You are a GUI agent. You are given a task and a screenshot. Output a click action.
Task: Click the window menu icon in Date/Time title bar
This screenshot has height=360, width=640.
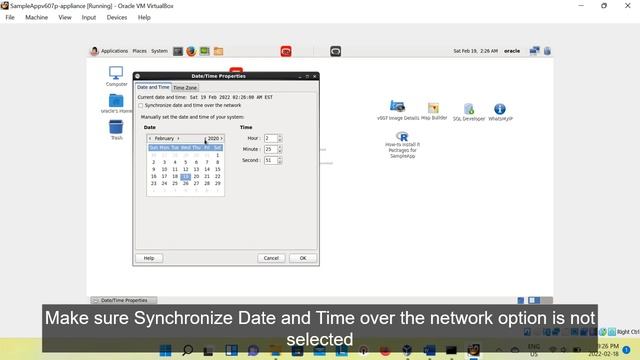point(138,76)
